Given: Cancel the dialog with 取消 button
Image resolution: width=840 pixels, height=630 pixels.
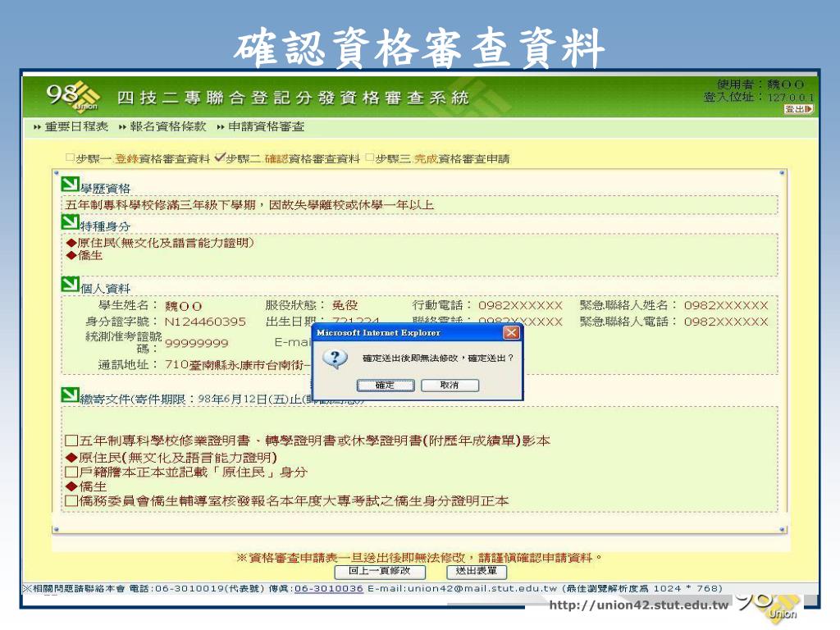Looking at the screenshot, I should point(450,386).
